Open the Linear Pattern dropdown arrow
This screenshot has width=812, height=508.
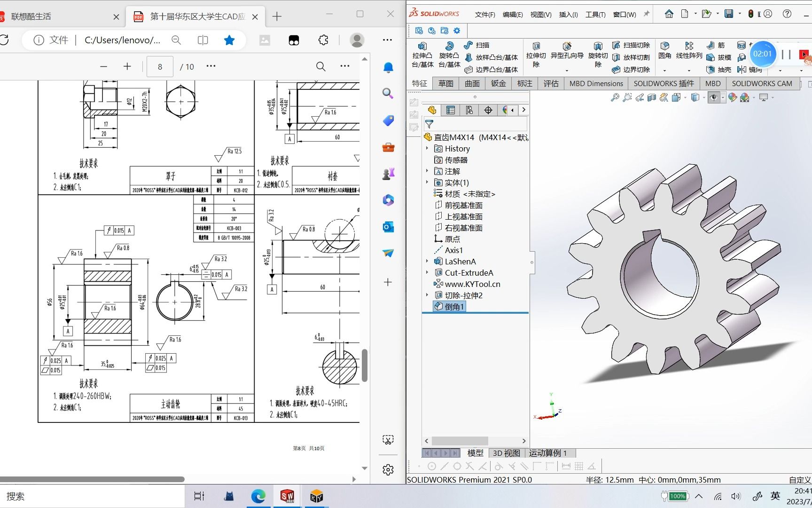click(689, 71)
